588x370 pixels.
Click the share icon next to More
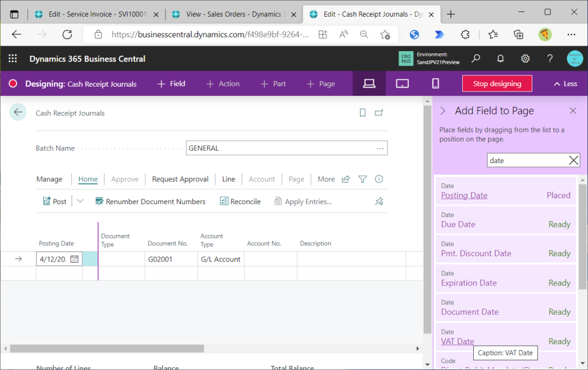[x=345, y=179]
